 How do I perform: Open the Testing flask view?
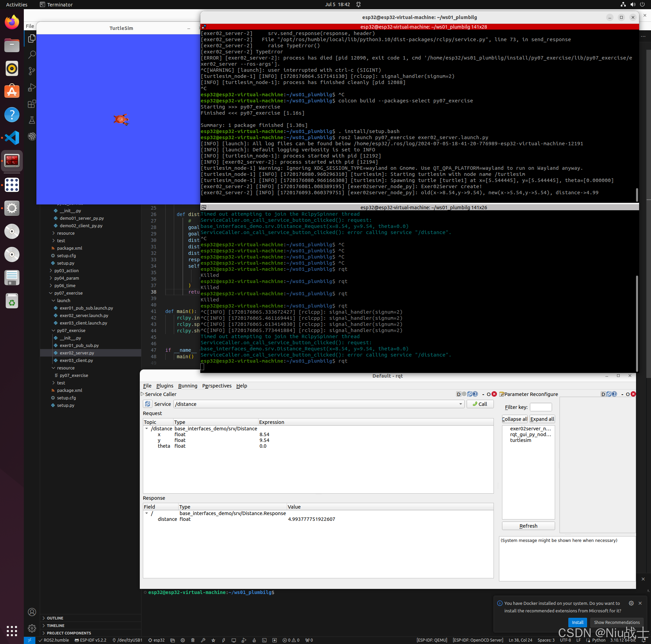(32, 120)
